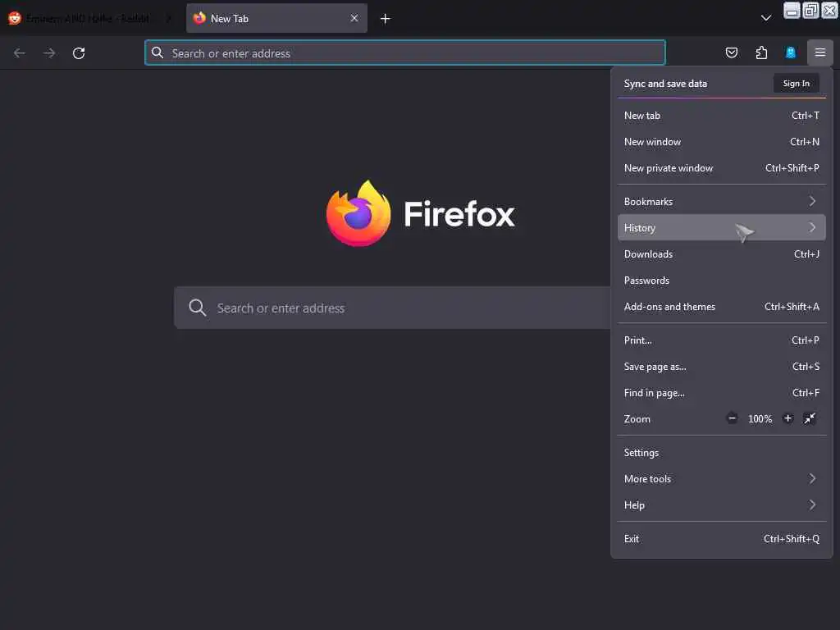Go forward one page
Viewport: 840px width, 630px height.
tap(49, 53)
